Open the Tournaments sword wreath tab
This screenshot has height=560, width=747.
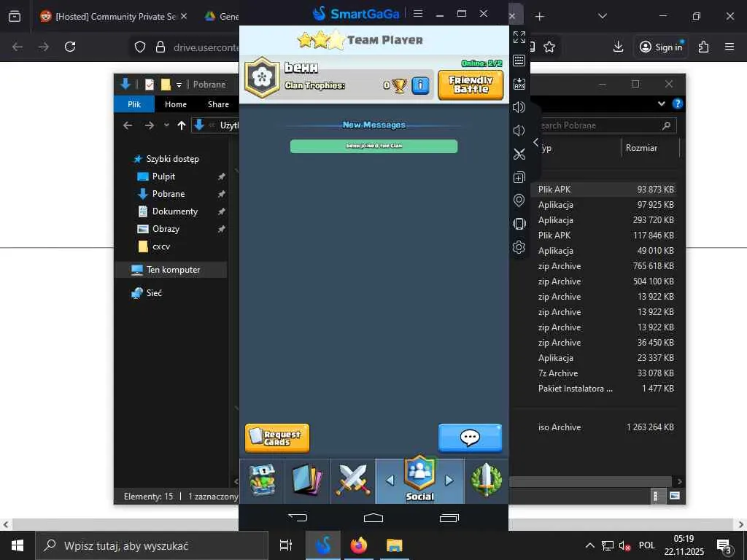(487, 481)
